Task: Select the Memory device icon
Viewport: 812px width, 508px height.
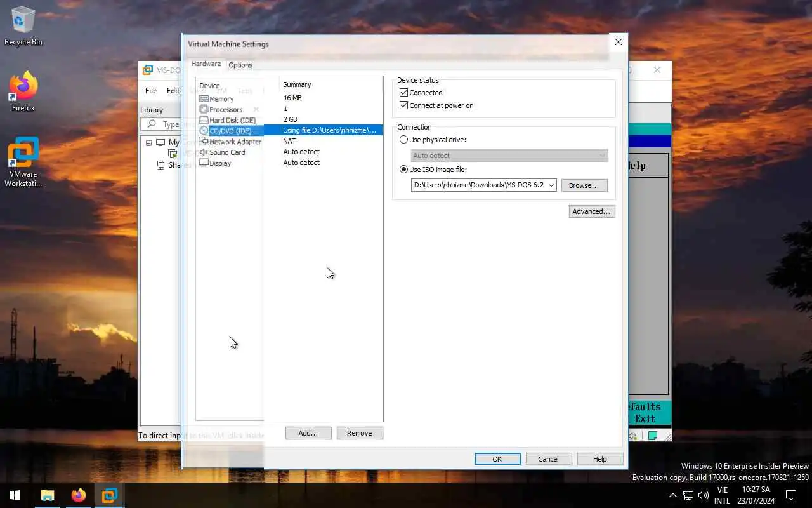Action: coord(204,98)
